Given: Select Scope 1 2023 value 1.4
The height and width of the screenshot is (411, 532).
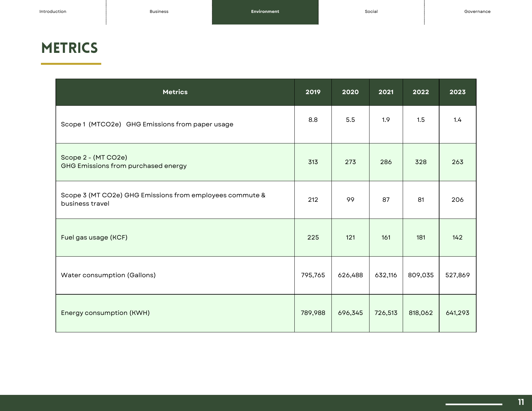Looking at the screenshot, I should (x=458, y=120).
